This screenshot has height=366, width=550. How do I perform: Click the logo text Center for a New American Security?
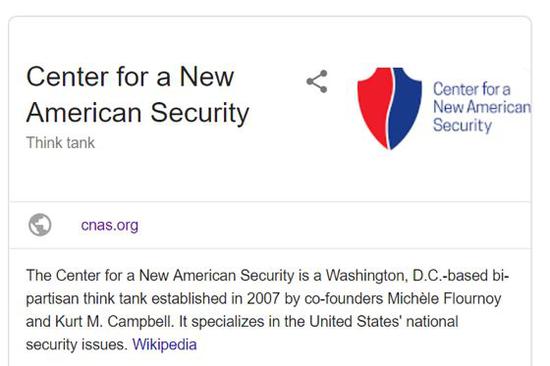pyautogui.click(x=482, y=107)
